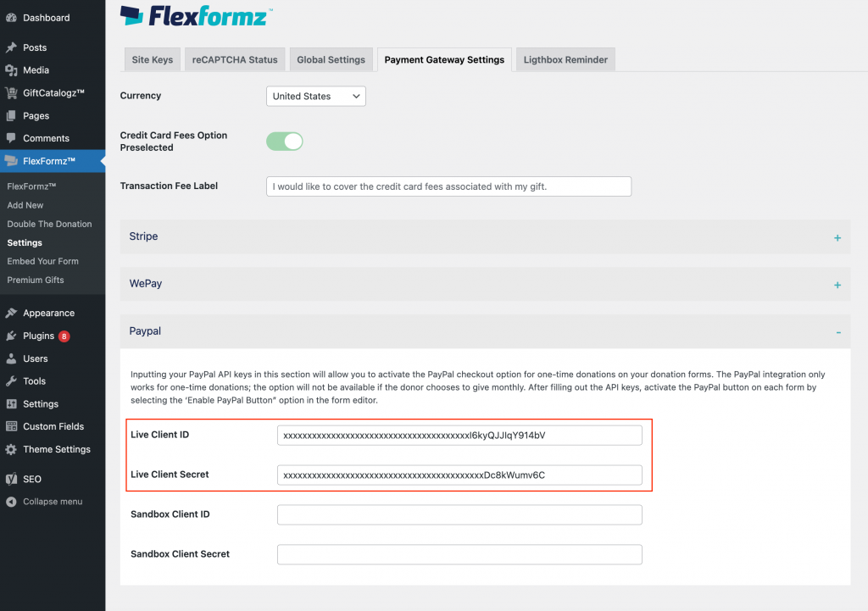Switch to the Ligthbox Reminder tab
The height and width of the screenshot is (611, 868).
[x=565, y=59]
